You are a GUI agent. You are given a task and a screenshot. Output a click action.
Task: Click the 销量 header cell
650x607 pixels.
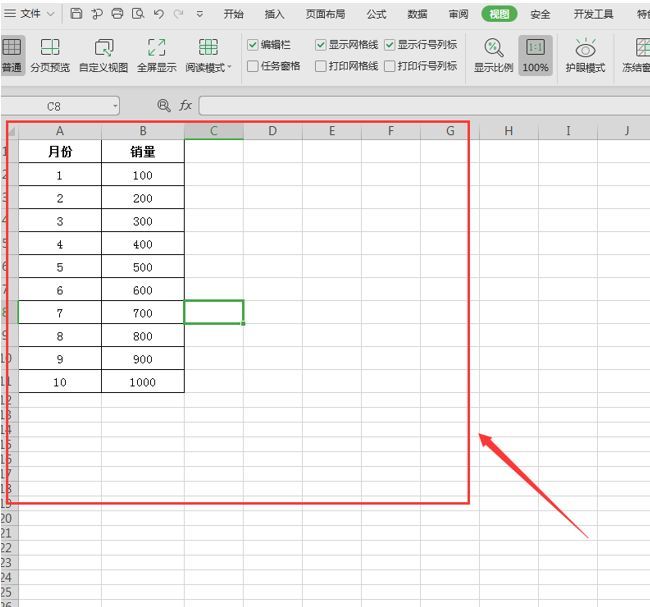[143, 151]
